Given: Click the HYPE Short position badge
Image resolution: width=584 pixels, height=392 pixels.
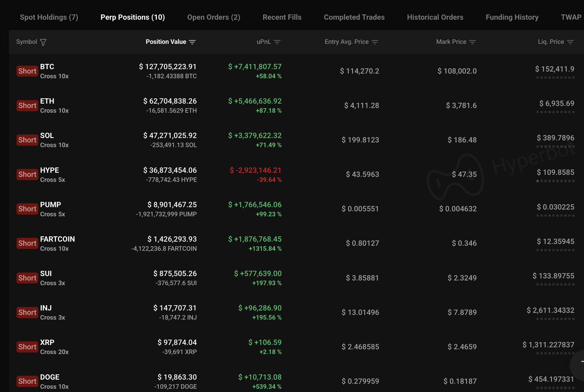Looking at the screenshot, I should coord(27,174).
